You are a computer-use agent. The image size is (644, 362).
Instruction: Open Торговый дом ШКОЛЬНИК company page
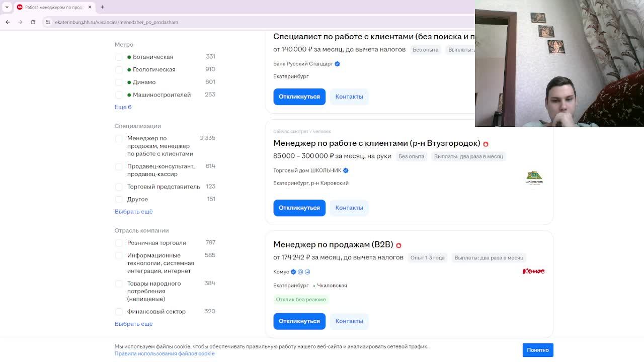(x=307, y=170)
